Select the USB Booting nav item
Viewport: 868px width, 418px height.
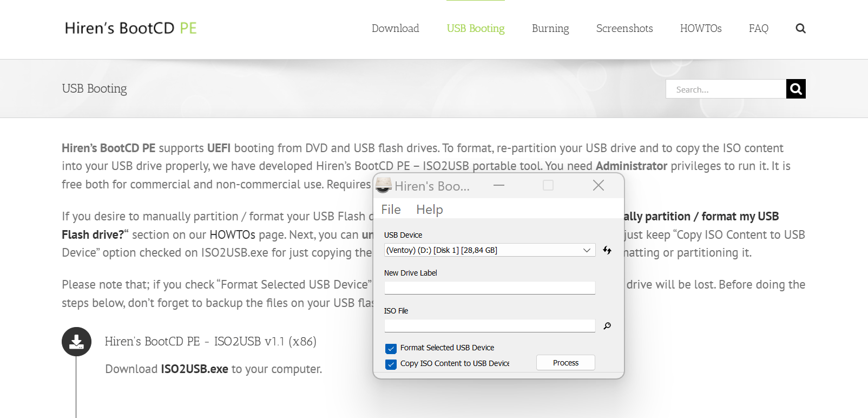pyautogui.click(x=476, y=28)
